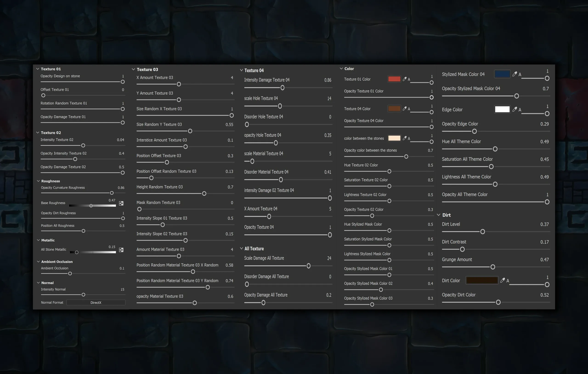Open the curve icon beside Base Roughness
Viewport: 588px width, 374px height.
coord(121,203)
